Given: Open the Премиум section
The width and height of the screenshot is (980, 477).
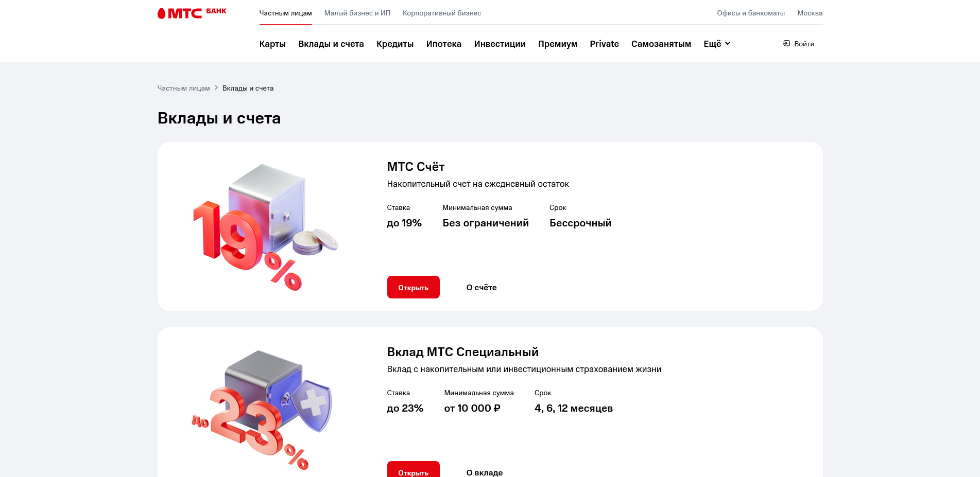Looking at the screenshot, I should (x=558, y=44).
